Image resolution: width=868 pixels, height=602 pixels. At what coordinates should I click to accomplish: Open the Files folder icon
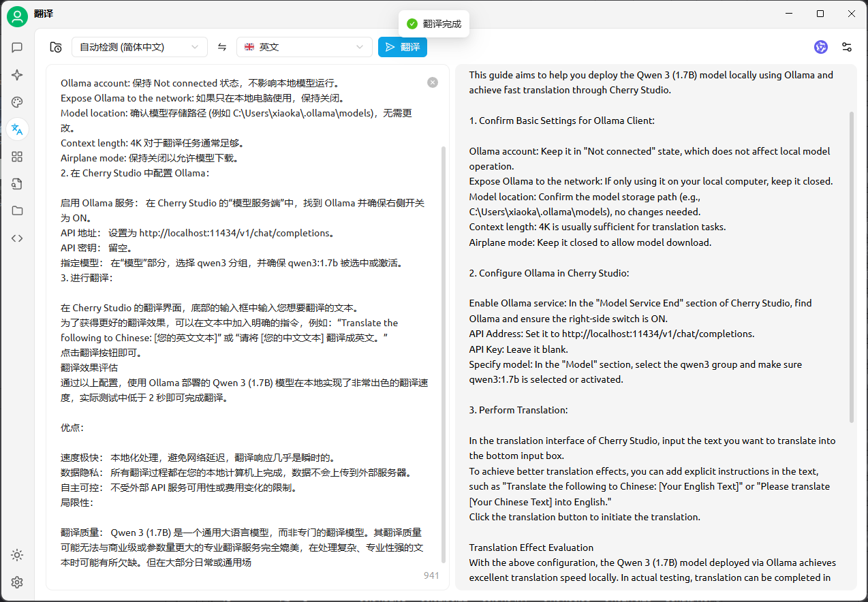17,210
